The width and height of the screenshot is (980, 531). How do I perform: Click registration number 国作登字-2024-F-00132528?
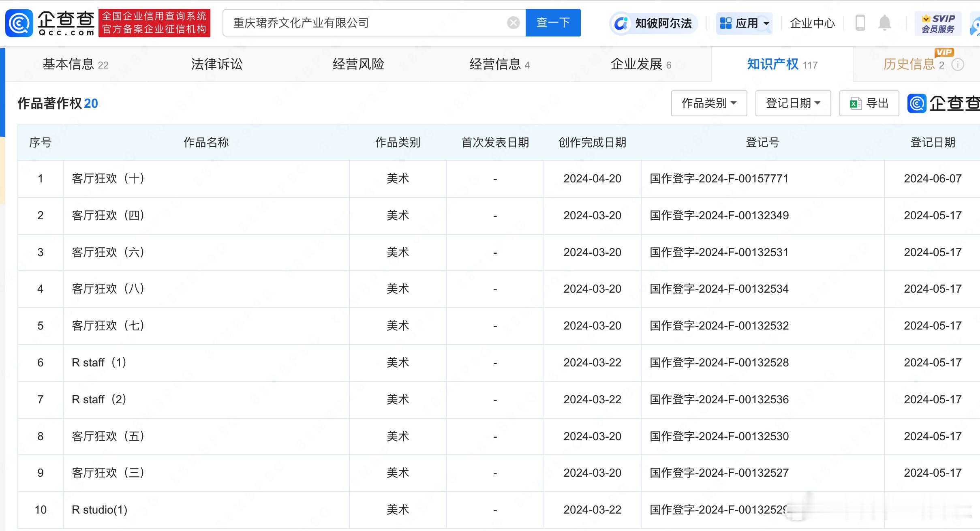(x=719, y=363)
